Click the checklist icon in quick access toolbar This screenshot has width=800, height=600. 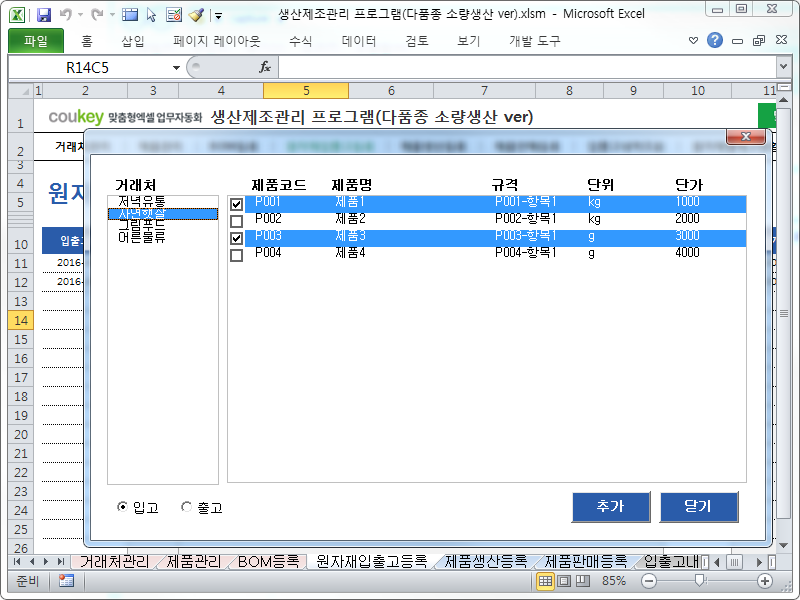[x=174, y=15]
